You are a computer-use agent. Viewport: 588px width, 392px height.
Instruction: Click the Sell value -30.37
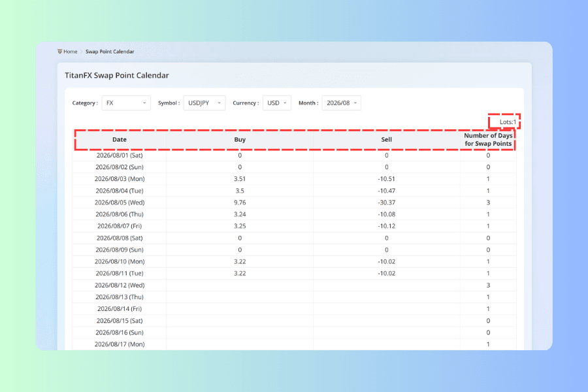tap(386, 203)
